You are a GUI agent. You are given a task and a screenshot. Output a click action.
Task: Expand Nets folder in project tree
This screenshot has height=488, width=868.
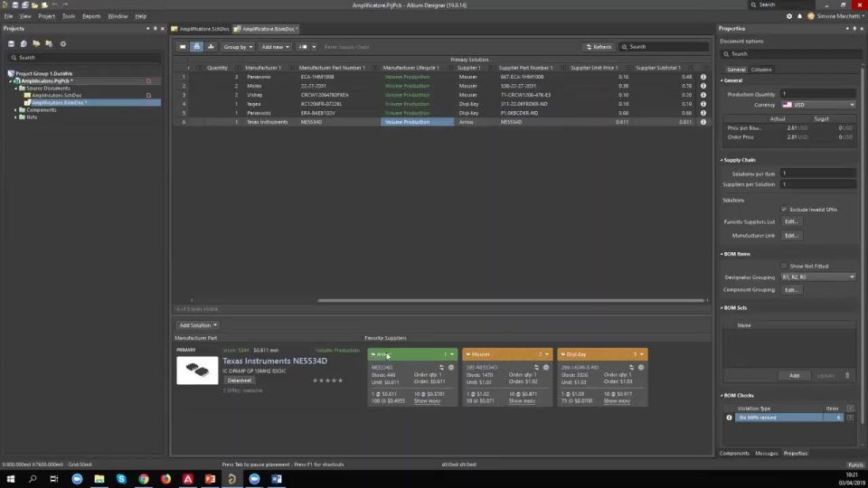click(x=15, y=117)
